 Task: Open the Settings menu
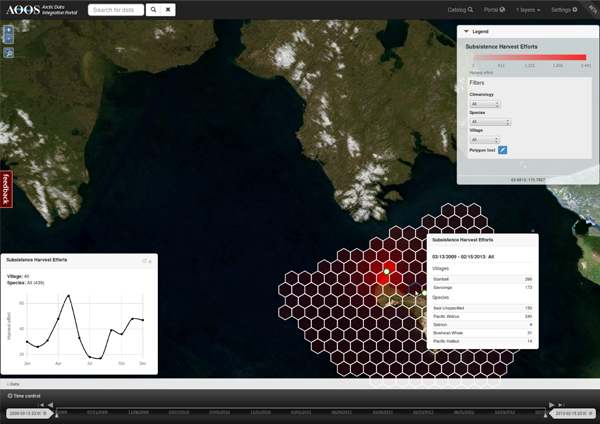(564, 10)
